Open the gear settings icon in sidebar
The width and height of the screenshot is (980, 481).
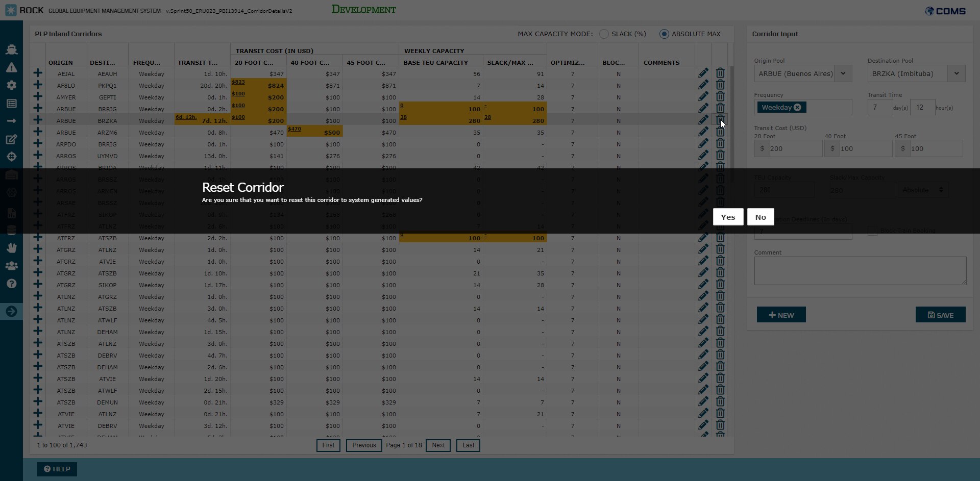pos(11,85)
